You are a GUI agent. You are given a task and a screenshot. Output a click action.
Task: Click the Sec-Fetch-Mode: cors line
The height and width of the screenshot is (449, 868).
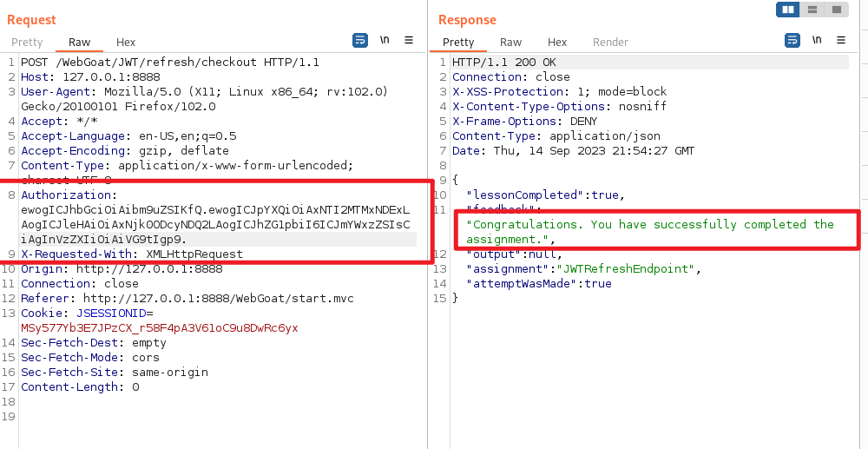click(90, 358)
